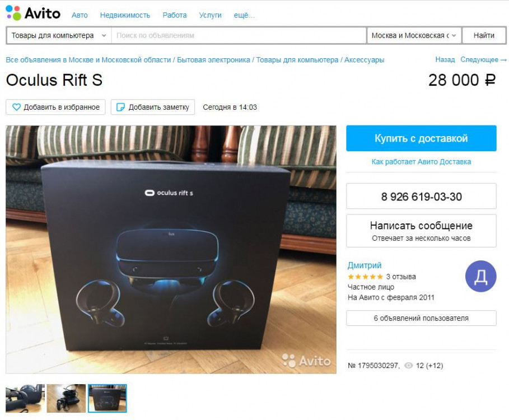
Task: Click the arrow beside Следующее
Action: pyautogui.click(x=504, y=60)
